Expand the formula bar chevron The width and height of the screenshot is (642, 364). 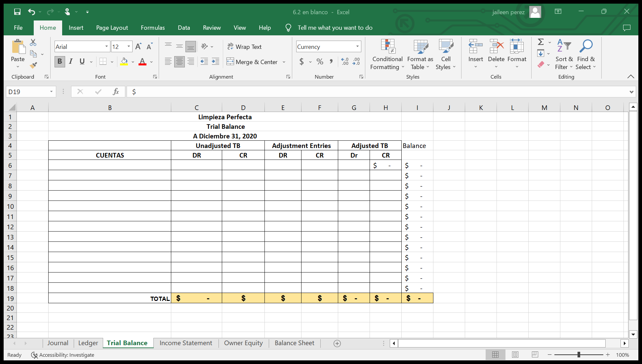pos(631,92)
